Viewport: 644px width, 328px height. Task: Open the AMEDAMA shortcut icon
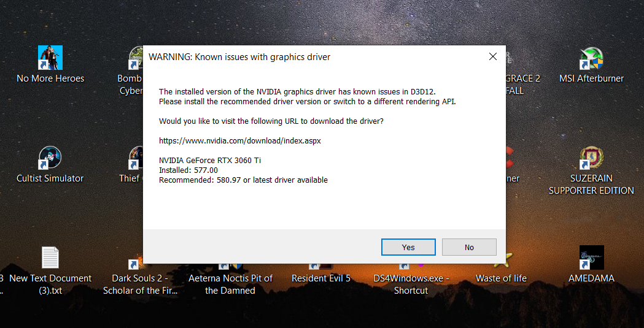tap(591, 257)
